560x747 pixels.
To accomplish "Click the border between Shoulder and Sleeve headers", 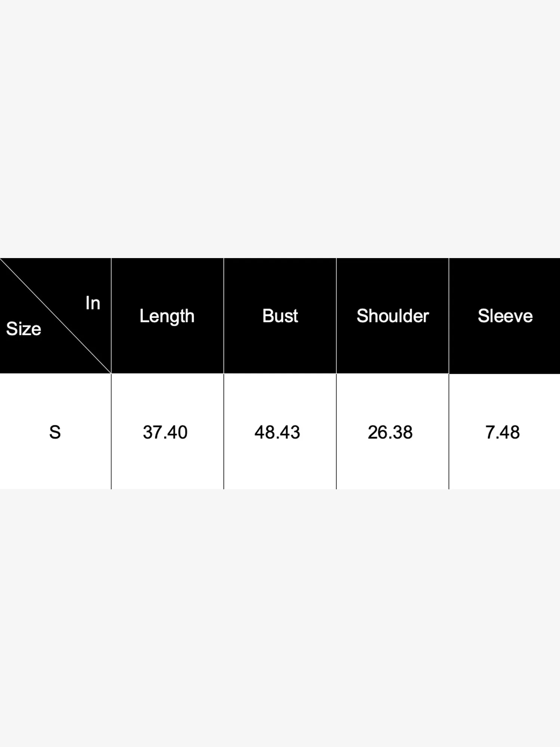I will click(449, 316).
